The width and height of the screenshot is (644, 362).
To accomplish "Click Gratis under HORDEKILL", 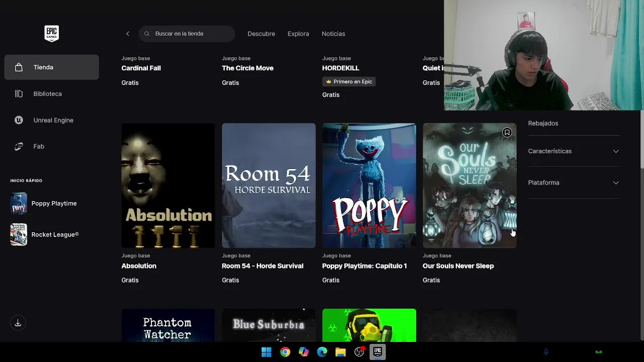I will (x=331, y=95).
